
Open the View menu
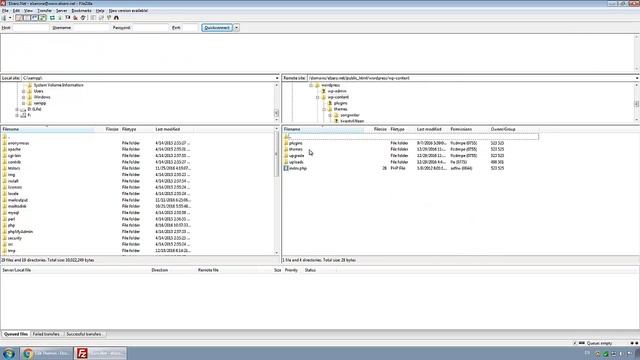(28, 11)
